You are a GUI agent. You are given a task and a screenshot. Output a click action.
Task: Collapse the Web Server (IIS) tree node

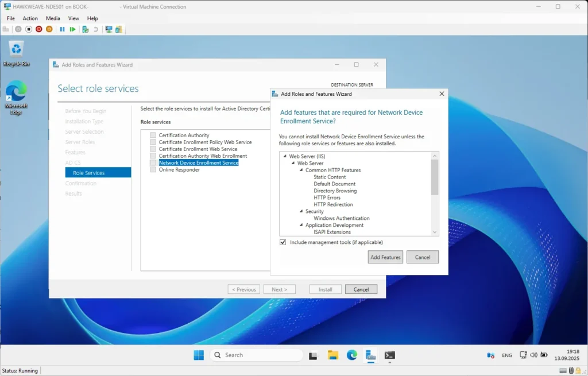point(285,157)
